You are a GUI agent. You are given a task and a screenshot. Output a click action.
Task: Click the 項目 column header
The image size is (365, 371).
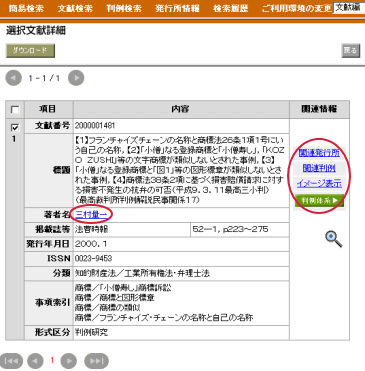[x=48, y=109]
